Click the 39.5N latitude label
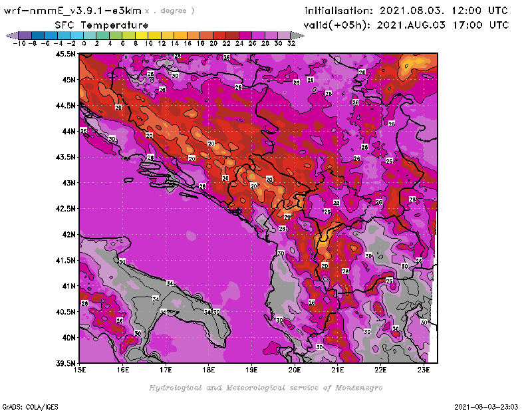Image resolution: width=532 pixels, height=411 pixels. (x=65, y=363)
